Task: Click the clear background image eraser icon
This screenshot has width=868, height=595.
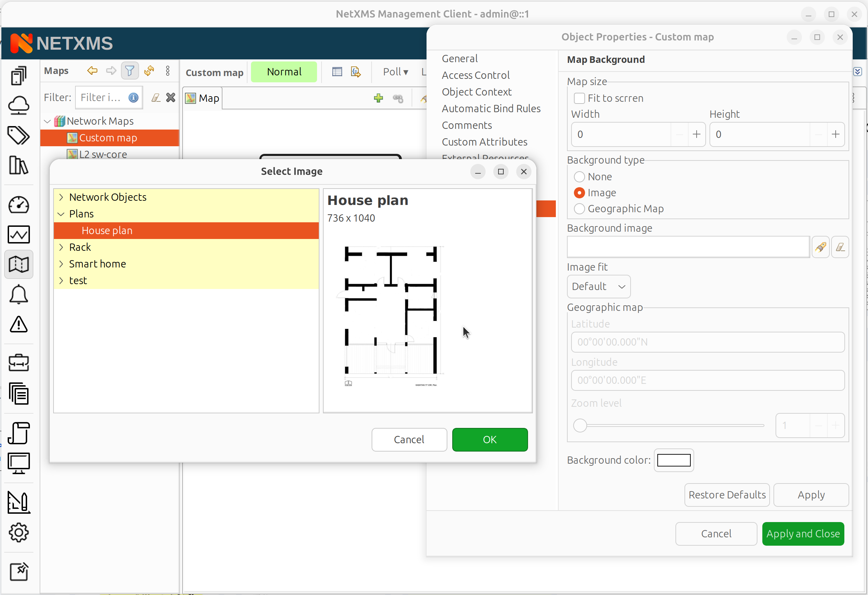Action: click(x=840, y=247)
